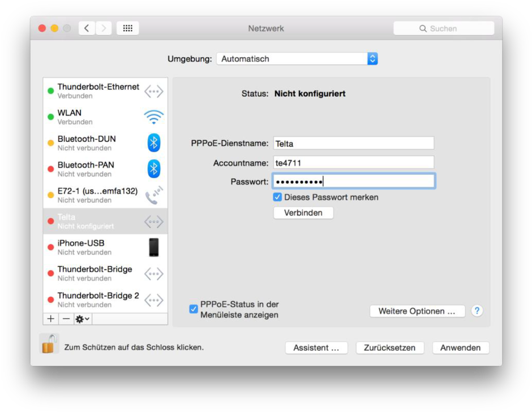This screenshot has height=412, width=532.
Task: Select Telta service in the list
Action: click(105, 221)
